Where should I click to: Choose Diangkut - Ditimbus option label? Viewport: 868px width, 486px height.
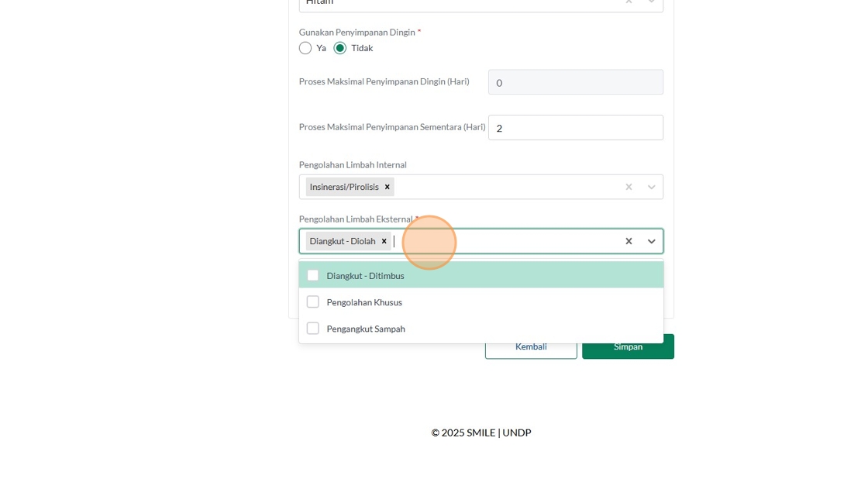[x=365, y=276]
